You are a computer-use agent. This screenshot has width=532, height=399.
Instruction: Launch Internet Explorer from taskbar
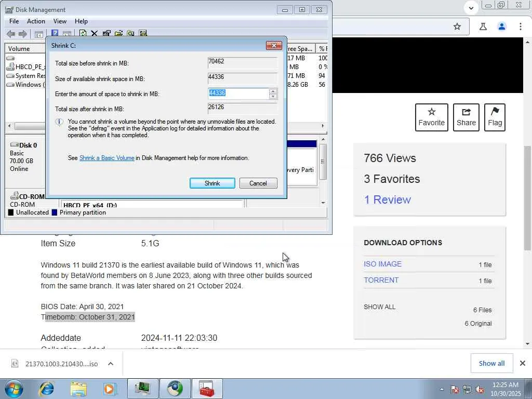pos(47,389)
